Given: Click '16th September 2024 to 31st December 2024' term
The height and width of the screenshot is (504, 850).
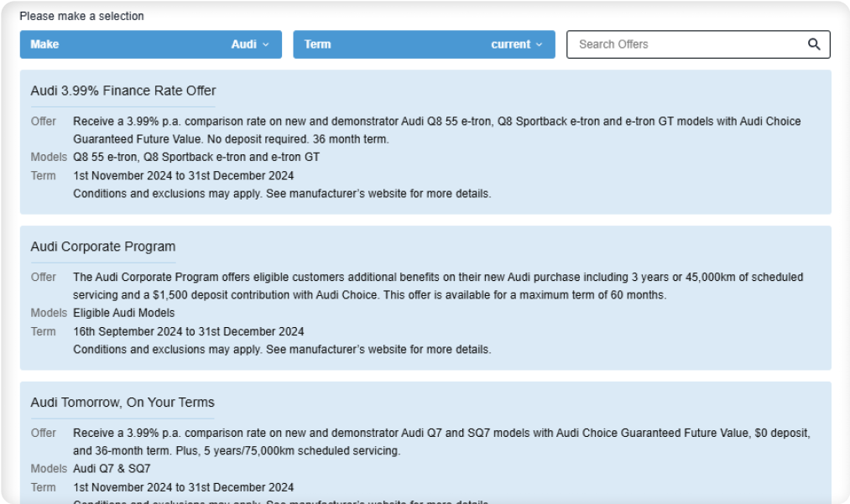Looking at the screenshot, I should pos(189,331).
